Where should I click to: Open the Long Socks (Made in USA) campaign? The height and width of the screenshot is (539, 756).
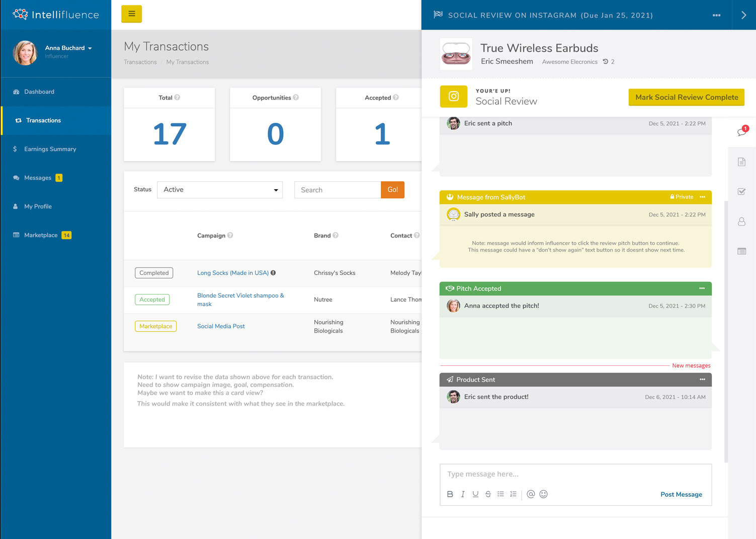pyautogui.click(x=233, y=273)
